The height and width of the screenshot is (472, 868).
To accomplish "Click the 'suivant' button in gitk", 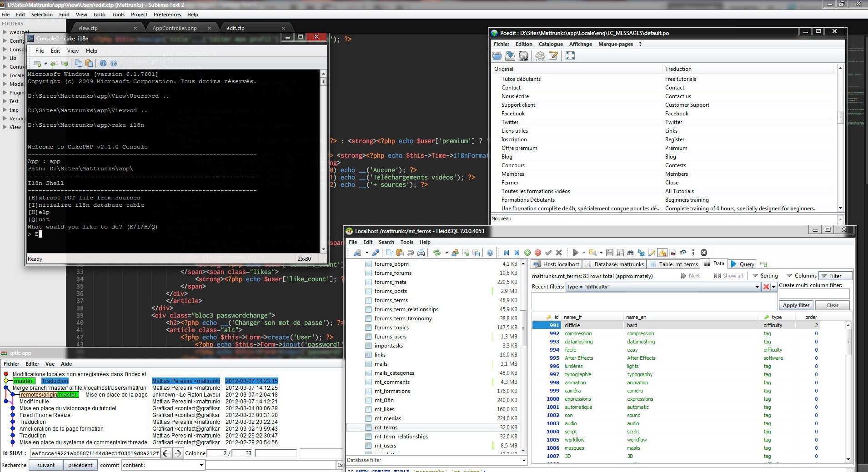I will 46,465.
